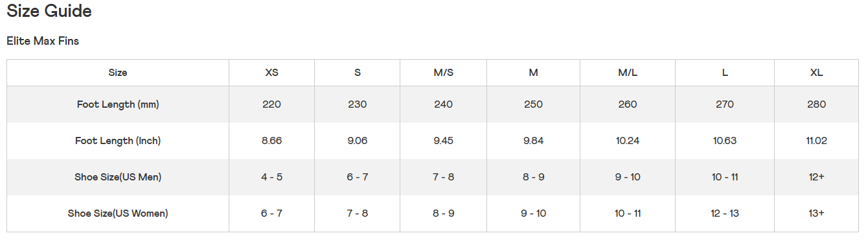
Task: Select the 13+ women's shoe size cell
Action: pos(817,213)
